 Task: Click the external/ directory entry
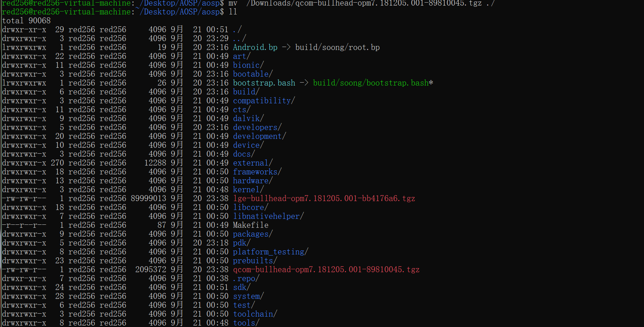pyautogui.click(x=253, y=163)
